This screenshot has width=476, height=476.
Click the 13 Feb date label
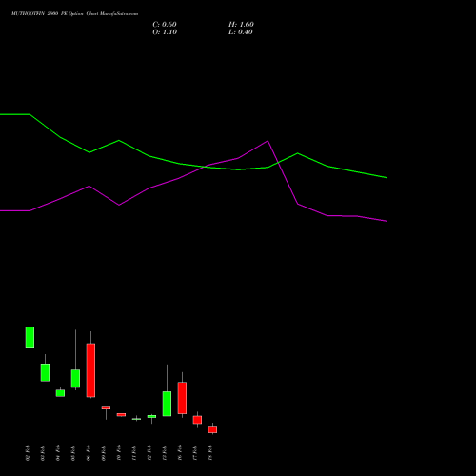(165, 453)
